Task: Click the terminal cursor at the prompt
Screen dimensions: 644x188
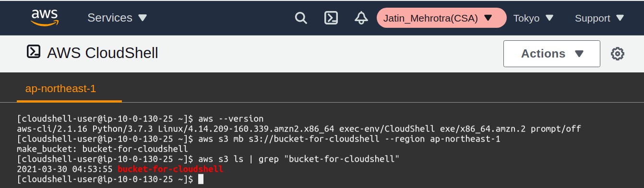Action: pyautogui.click(x=201, y=179)
